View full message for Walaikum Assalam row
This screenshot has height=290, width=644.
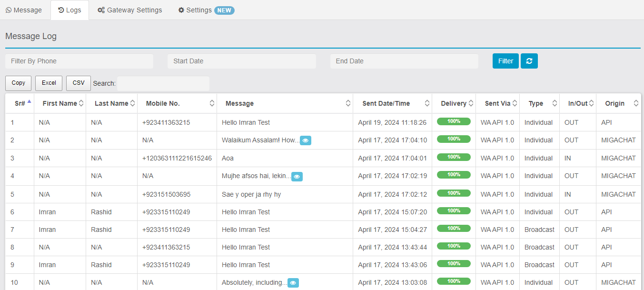click(306, 140)
